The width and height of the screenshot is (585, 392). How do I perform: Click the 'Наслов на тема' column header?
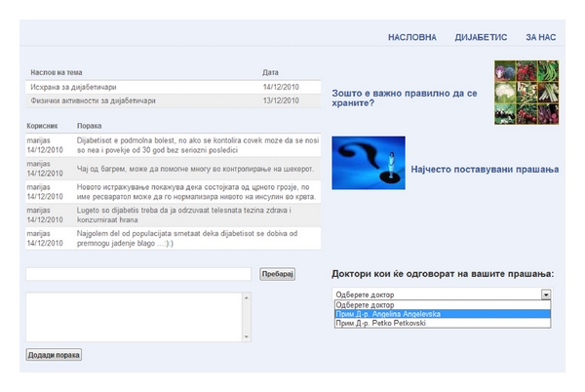click(x=57, y=73)
